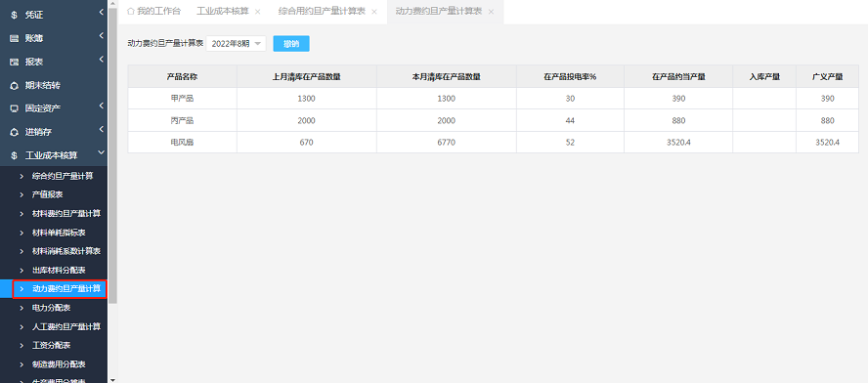Click the 在产品约当产量 column header
Viewport: 868px width, 383px height.
tap(678, 77)
